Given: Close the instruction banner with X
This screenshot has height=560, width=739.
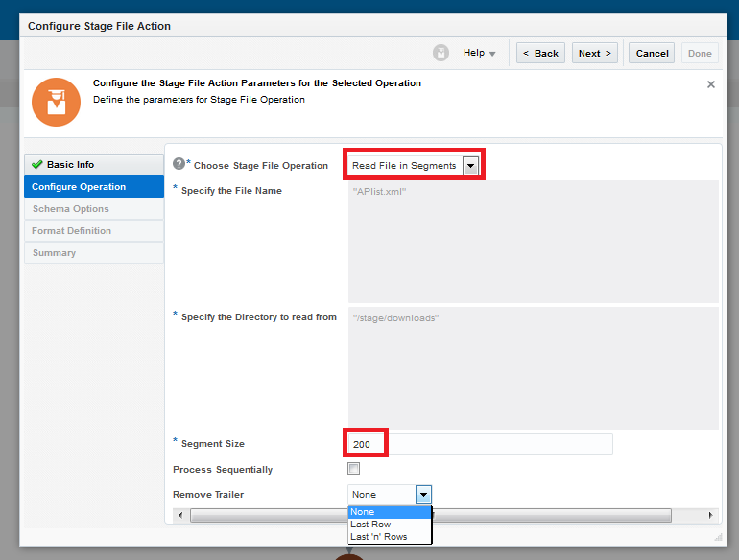Looking at the screenshot, I should pos(711,84).
